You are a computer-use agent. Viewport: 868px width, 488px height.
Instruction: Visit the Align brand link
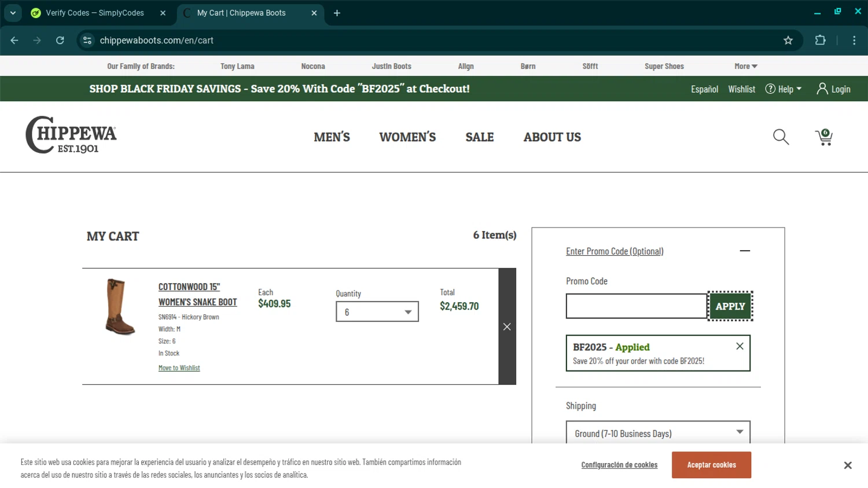(466, 66)
